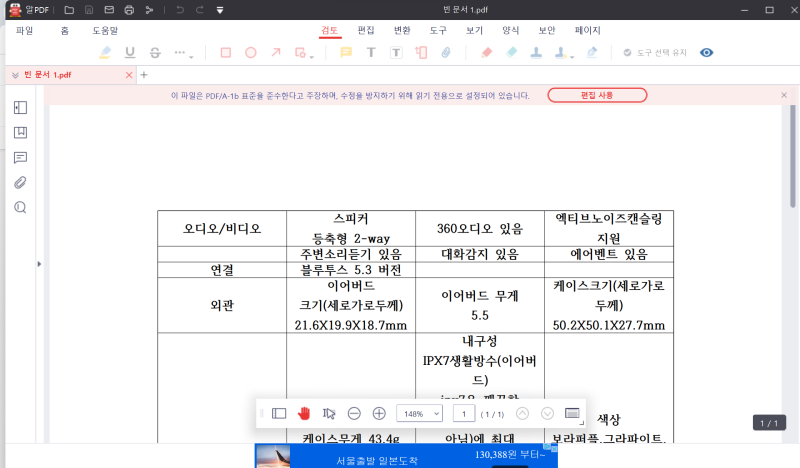This screenshot has height=468, width=800.
Task: Toggle the 도구 선택 유지 option
Action: point(655,53)
